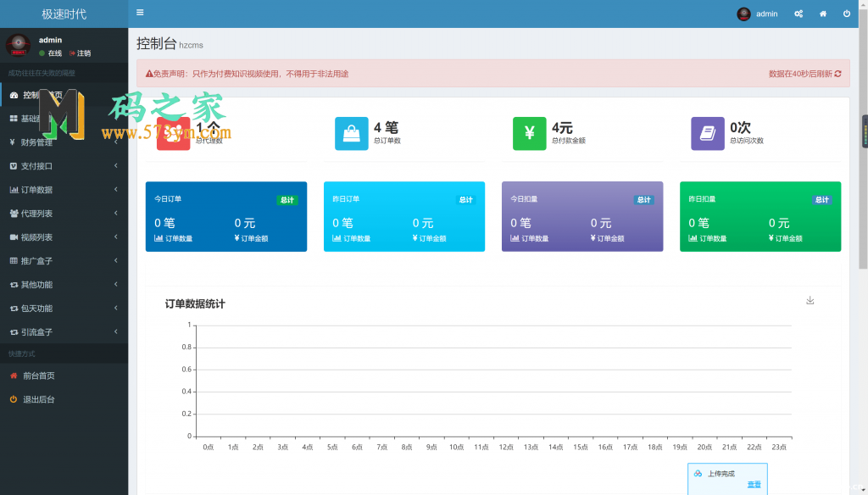Open 支付接口 menu in sidebar
Viewport: 868px width, 495px height.
tap(64, 166)
